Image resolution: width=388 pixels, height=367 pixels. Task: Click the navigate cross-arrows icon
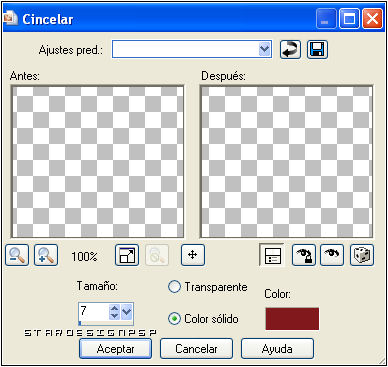coord(193,255)
